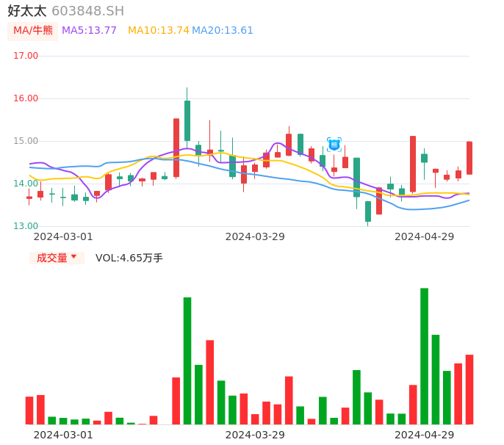Click the 17.00 price axis label
The image size is (504, 445).
[26, 56]
